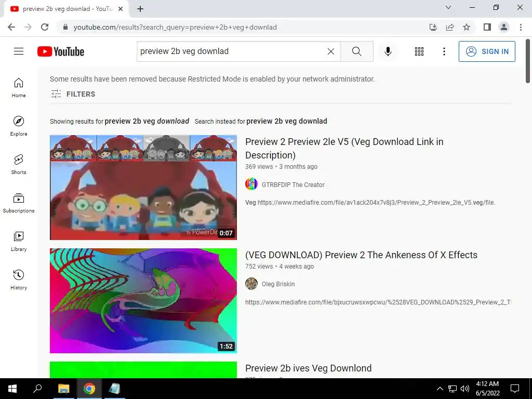Screen dimensions: 532x399
Task: Open the taskbar clock 4:12 AM
Action: [487, 389]
